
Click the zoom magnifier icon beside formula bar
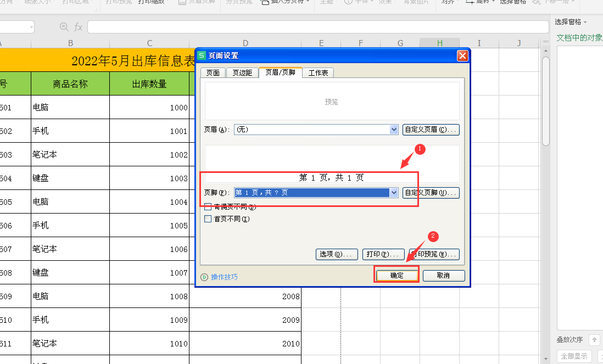point(64,26)
